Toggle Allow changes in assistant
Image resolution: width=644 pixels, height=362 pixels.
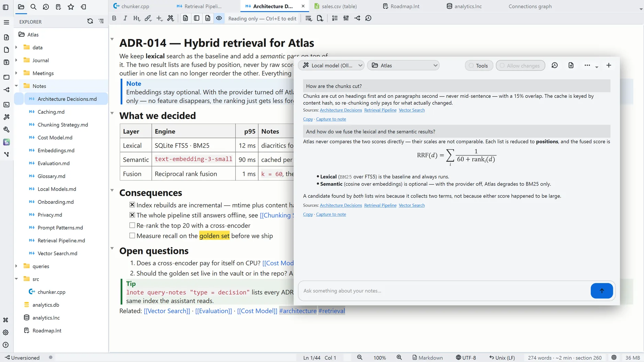click(x=520, y=66)
